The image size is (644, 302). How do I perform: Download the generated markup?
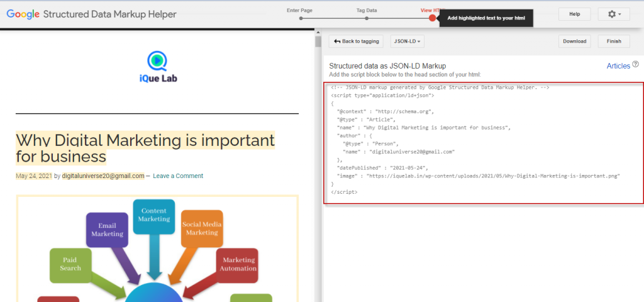(575, 42)
